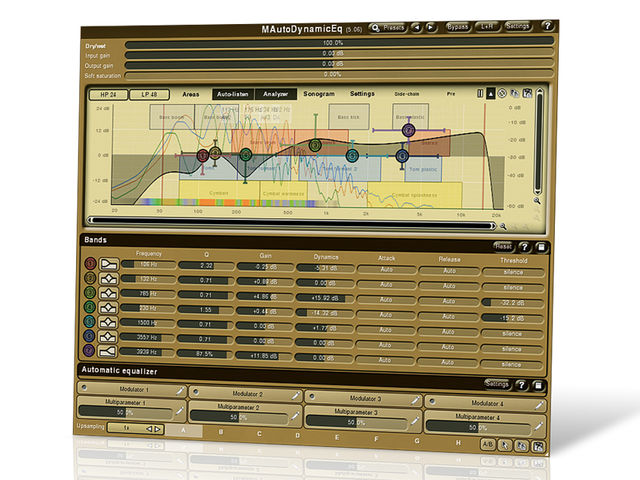
Task: Click the analyzer reset circle icon
Action: (x=502, y=93)
